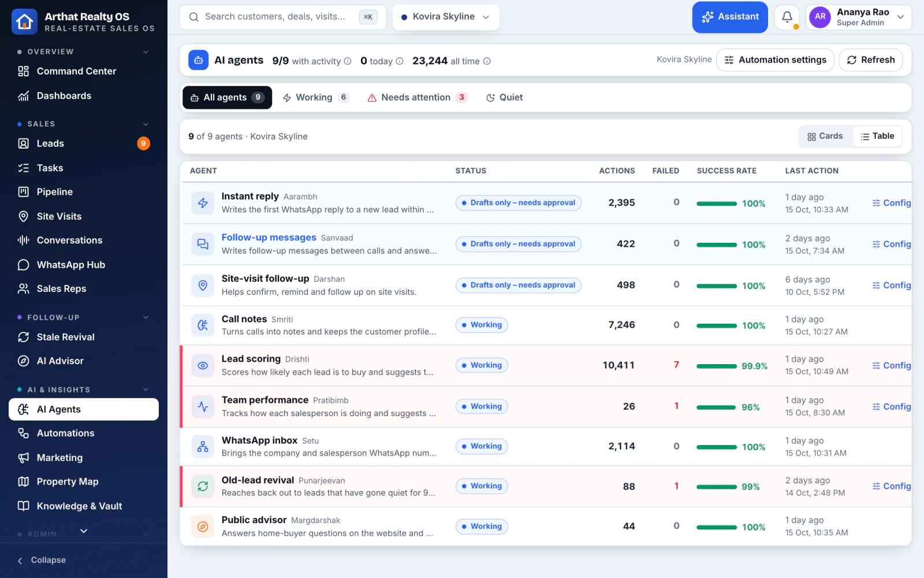924x578 pixels.
Task: Click the info icon beside 'with activity'
Action: pos(348,61)
